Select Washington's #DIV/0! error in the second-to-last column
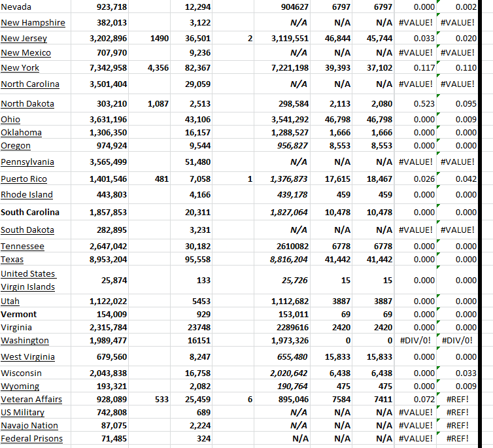 415,341
